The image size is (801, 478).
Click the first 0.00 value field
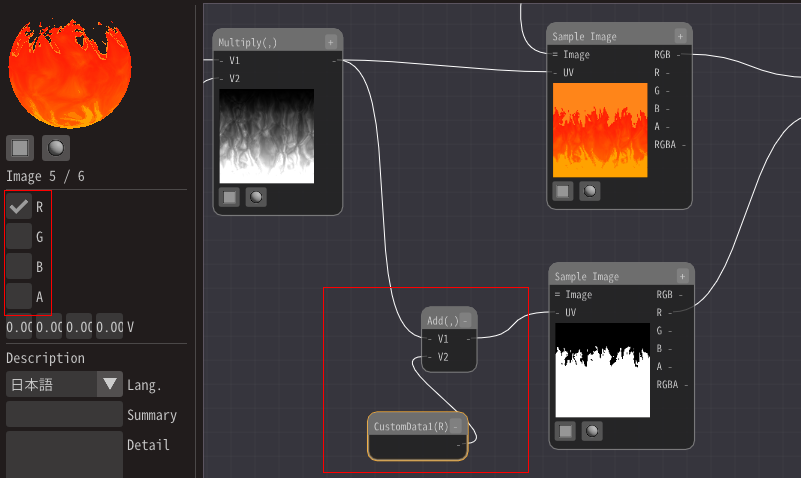click(x=20, y=327)
